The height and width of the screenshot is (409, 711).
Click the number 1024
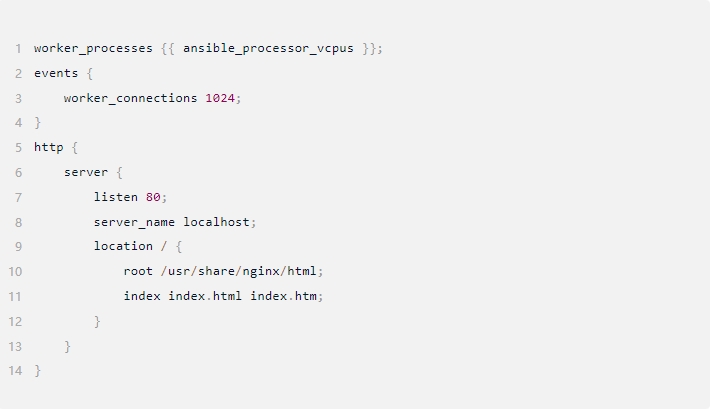[x=220, y=98]
